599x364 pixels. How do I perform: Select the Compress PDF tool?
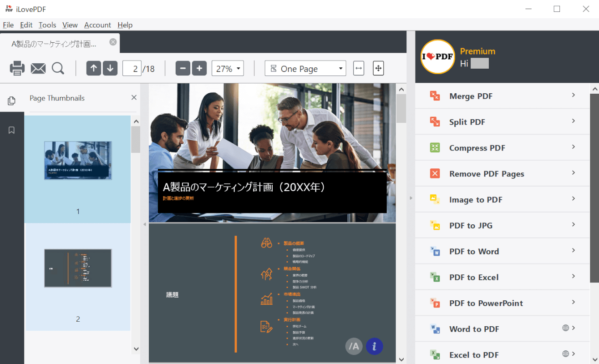tap(477, 148)
